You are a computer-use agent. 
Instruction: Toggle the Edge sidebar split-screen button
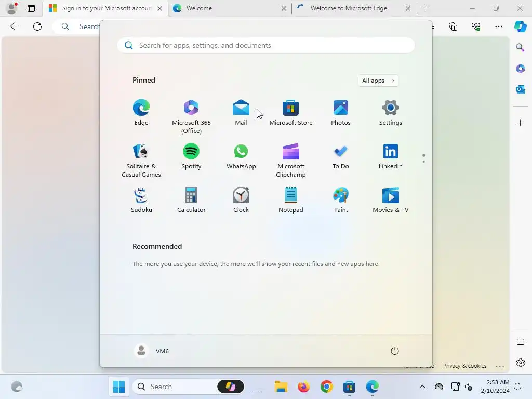[520, 342]
